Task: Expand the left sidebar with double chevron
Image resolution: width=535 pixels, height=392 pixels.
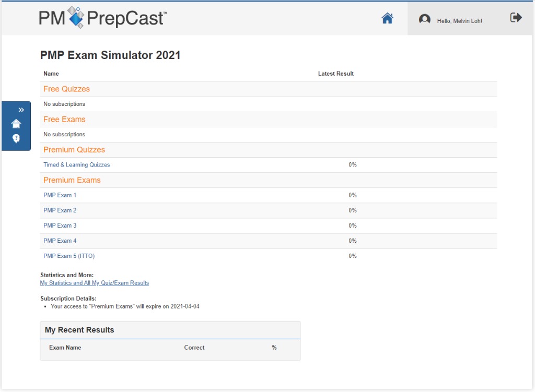Action: 21,110
